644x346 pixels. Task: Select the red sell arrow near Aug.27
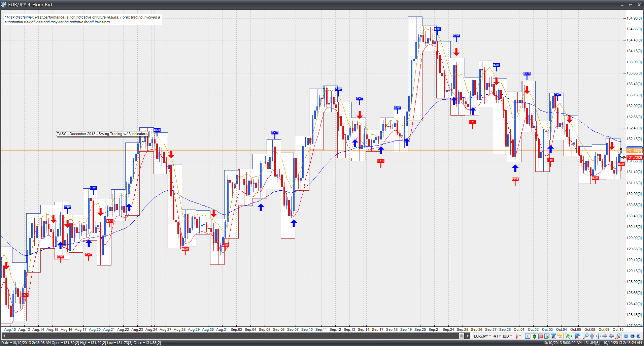171,155
